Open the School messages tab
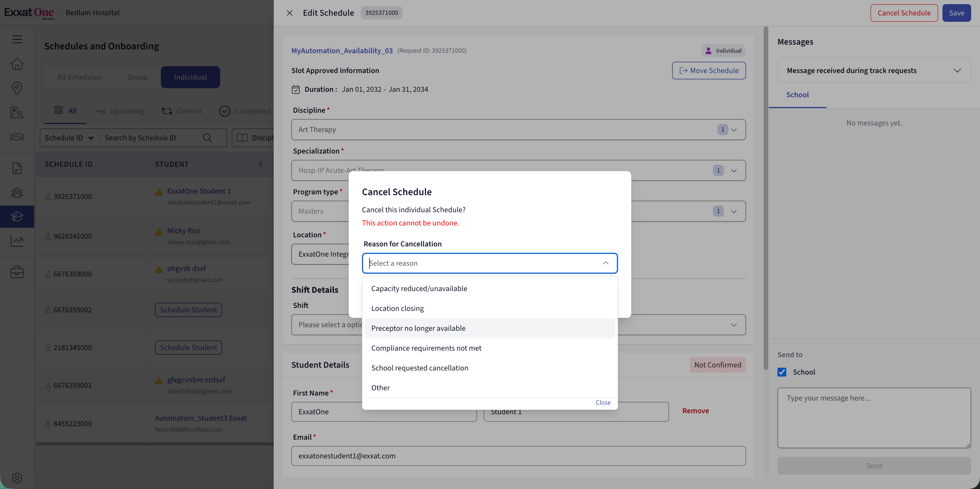This screenshot has height=489, width=980. point(797,95)
